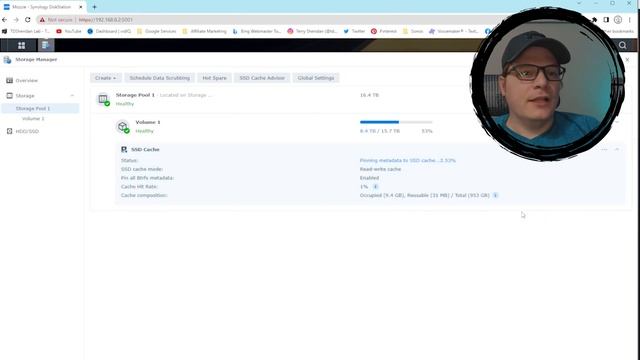640x360 pixels.
Task: Click the Not secure warning icon
Action: (x=42, y=20)
